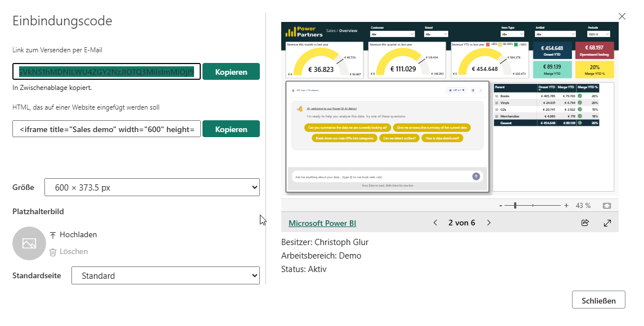Screen dimensions: 644x326
Task: Expand the Books row in the table
Action: [x=497, y=96]
